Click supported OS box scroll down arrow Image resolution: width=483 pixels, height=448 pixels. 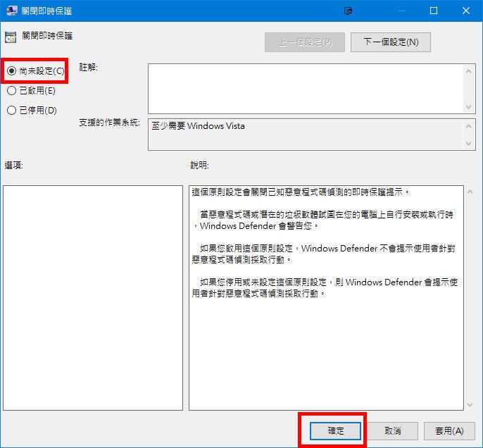click(x=468, y=143)
